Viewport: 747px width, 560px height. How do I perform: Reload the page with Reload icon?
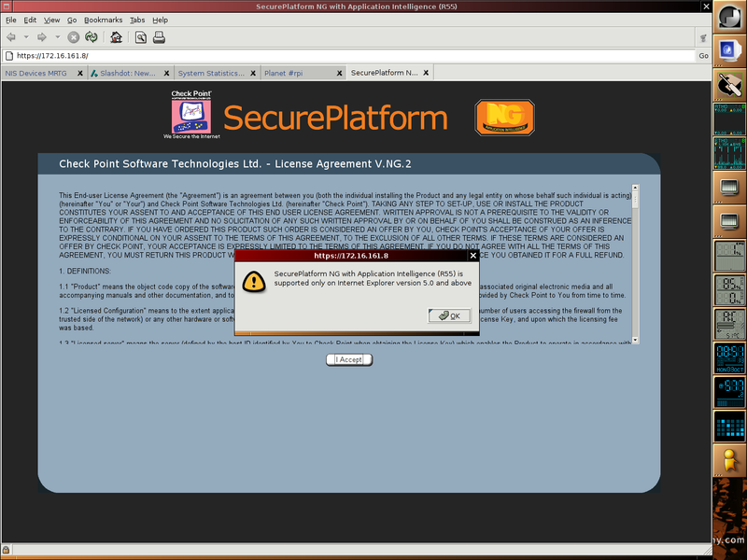pyautogui.click(x=91, y=37)
